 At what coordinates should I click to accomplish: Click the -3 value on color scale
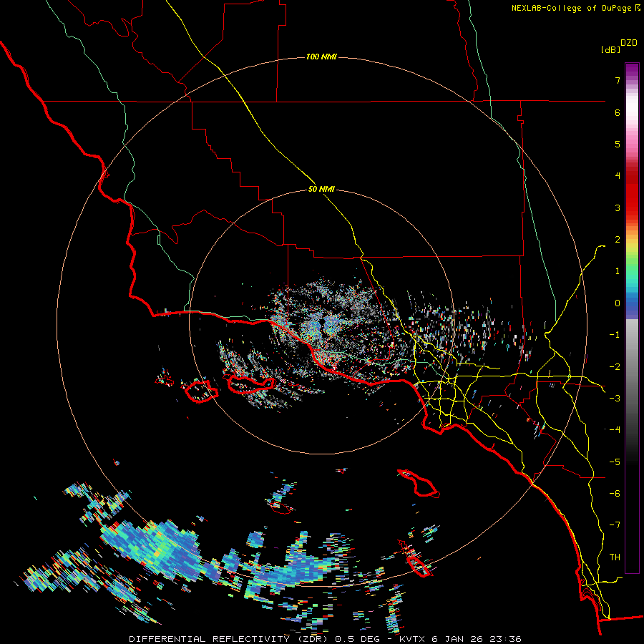click(615, 399)
